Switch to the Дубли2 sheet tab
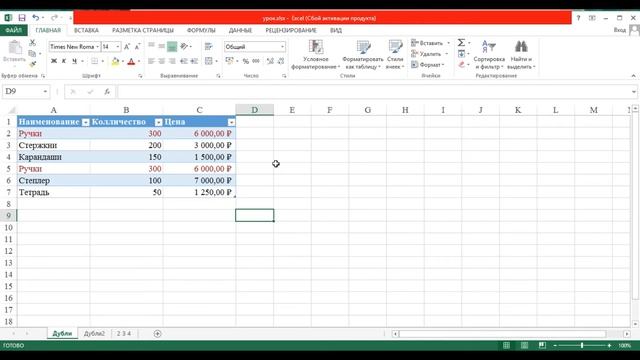 point(94,333)
